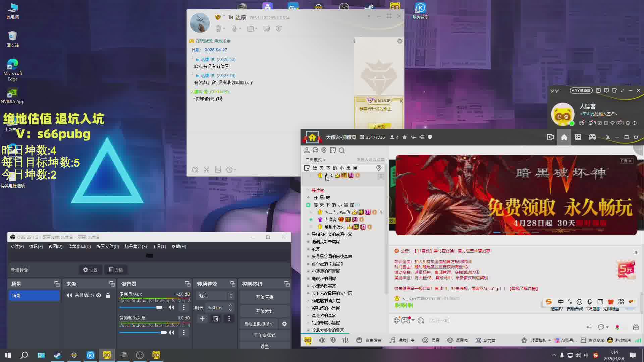Delete the selected transition (trash icon)
Viewport: 644px width, 362px height.
(216, 319)
